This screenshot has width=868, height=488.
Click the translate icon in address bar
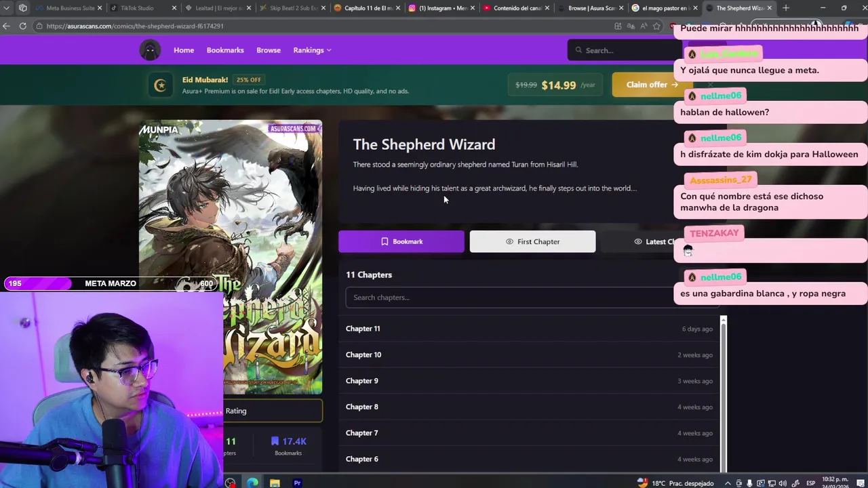631,26
